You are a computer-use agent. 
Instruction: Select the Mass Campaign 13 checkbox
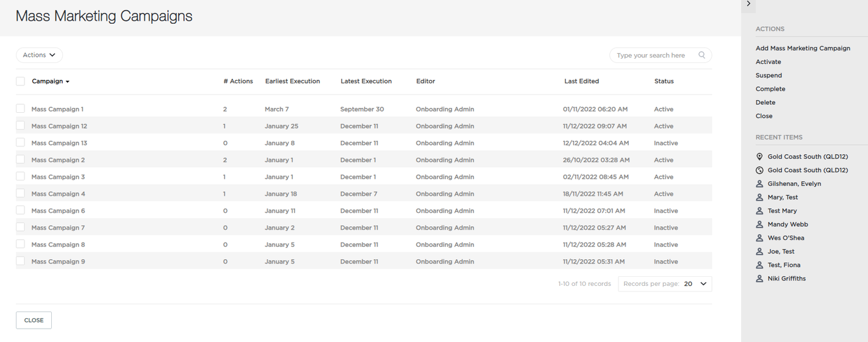click(x=20, y=143)
